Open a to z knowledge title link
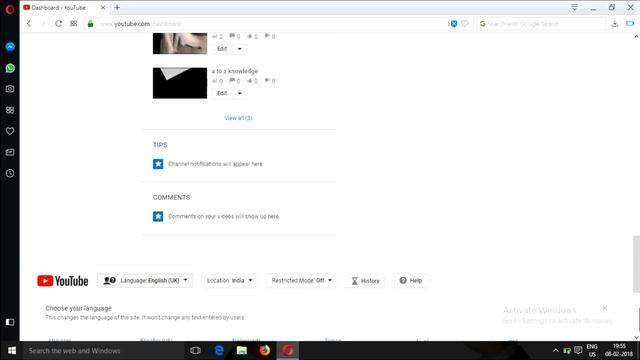The image size is (640, 360). (235, 71)
